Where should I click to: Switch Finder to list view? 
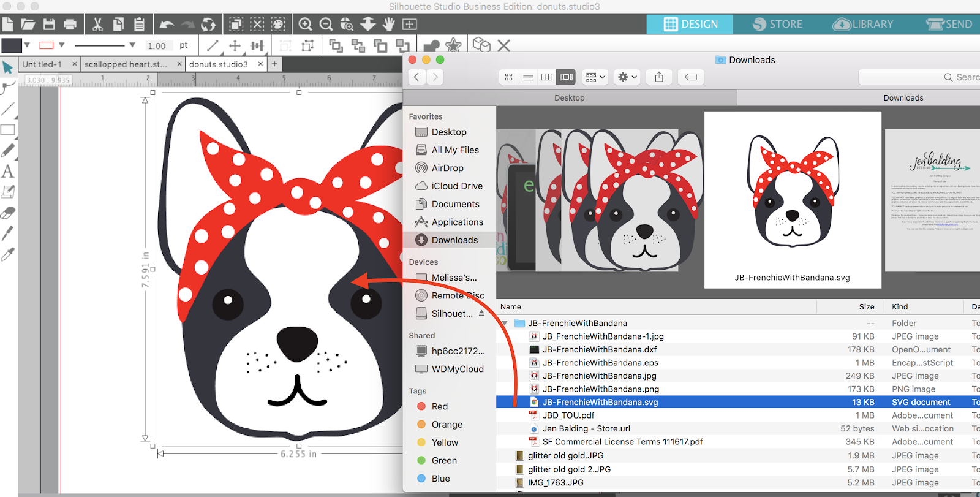point(528,77)
